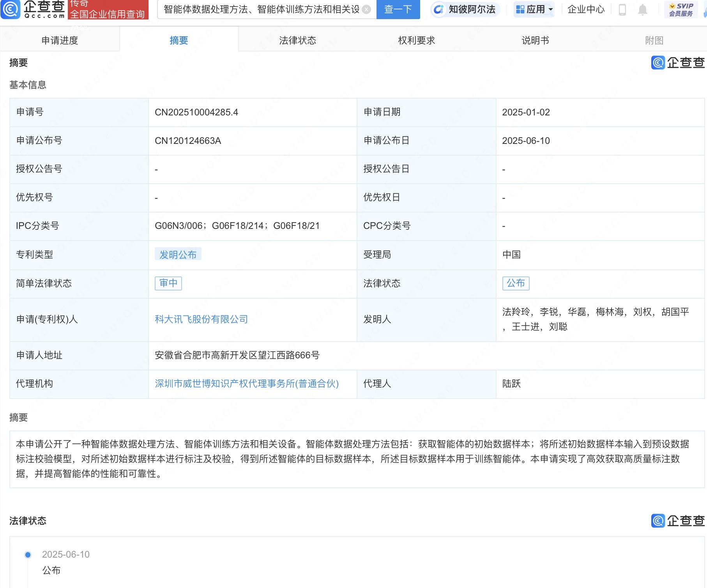
Task: Click the 查一下 search button
Action: click(x=398, y=9)
